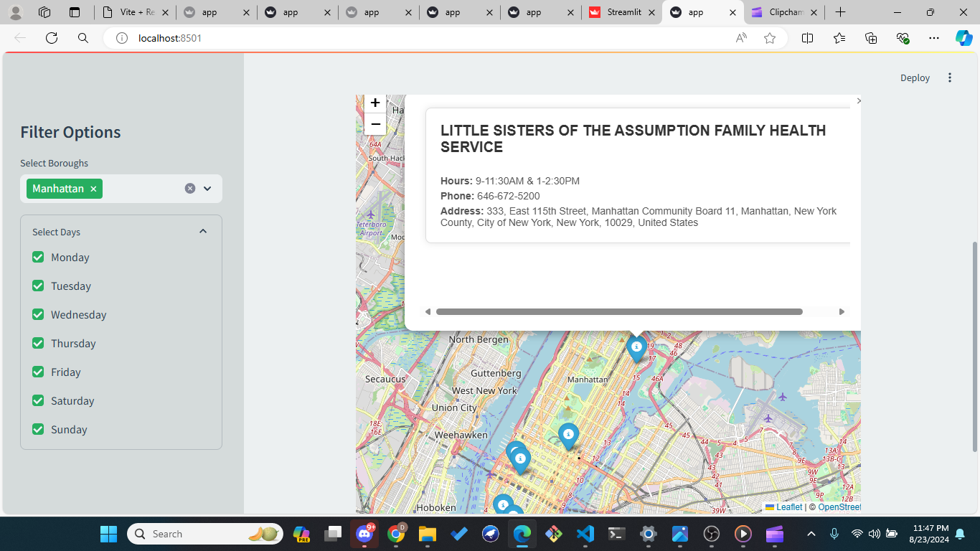This screenshot has height=551, width=980.
Task: Open the Collections icon
Action: 871,38
